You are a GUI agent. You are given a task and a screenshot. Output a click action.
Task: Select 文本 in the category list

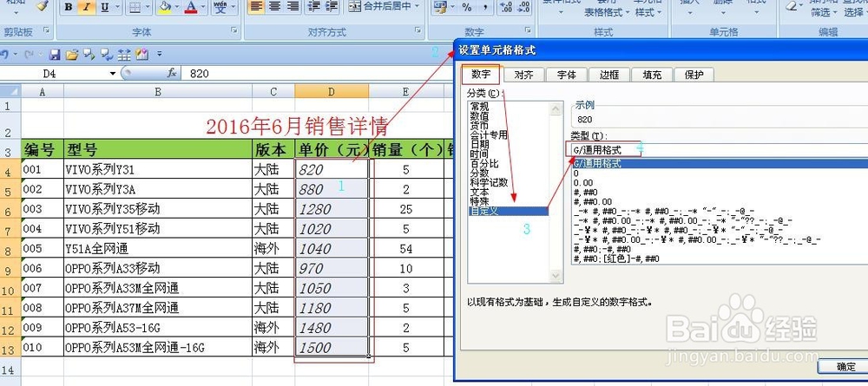pos(479,192)
